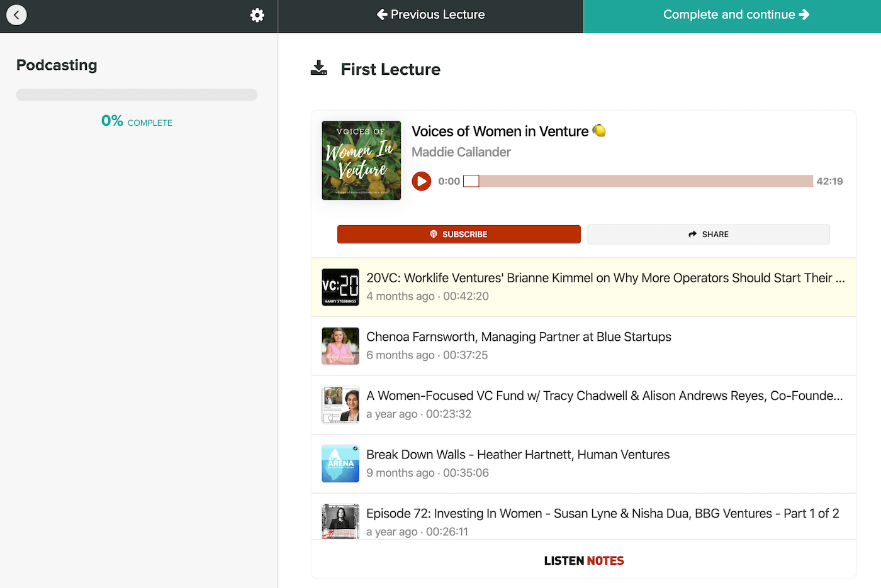Open the settings gear icon
The width and height of the screenshot is (881, 588).
coord(257,15)
